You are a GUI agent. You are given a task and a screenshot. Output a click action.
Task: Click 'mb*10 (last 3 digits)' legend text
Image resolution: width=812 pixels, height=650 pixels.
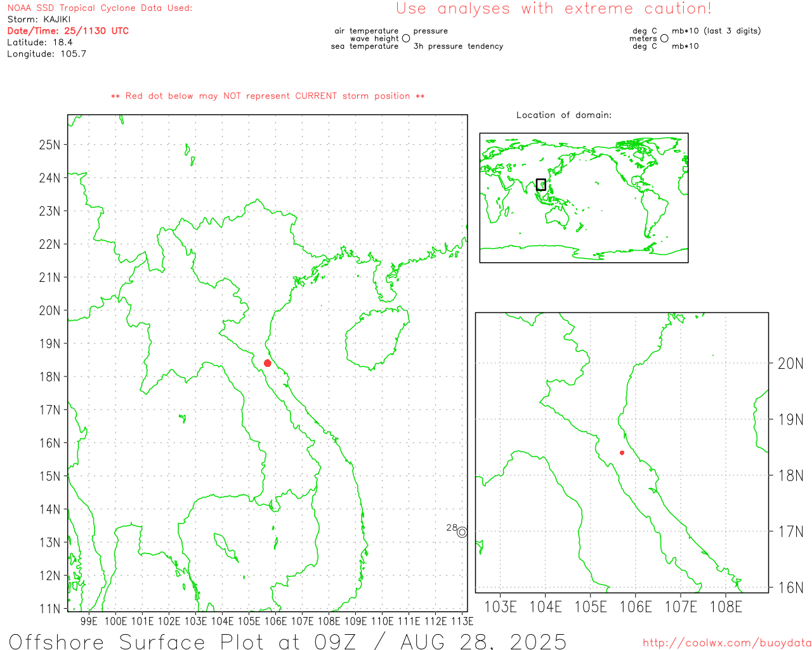[x=716, y=30]
